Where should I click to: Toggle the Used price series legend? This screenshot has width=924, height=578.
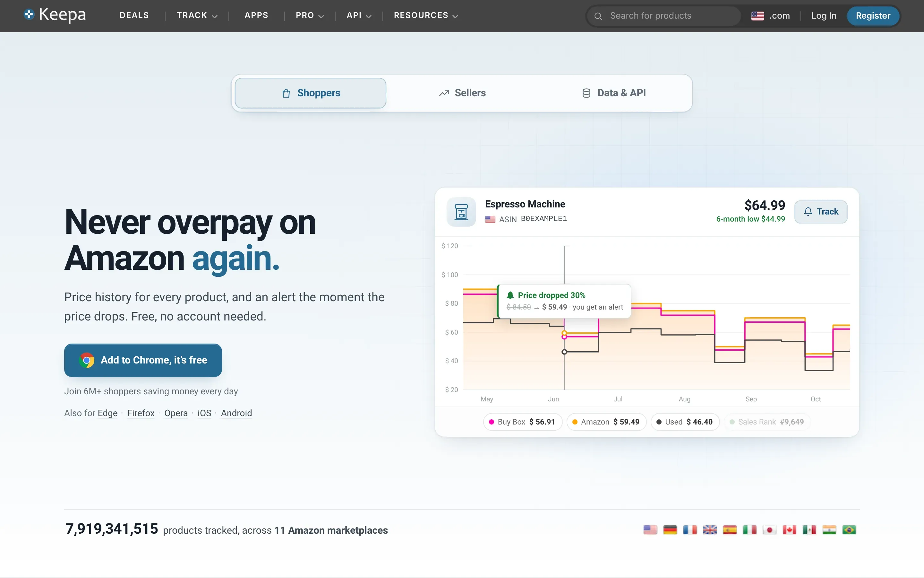pyautogui.click(x=685, y=422)
